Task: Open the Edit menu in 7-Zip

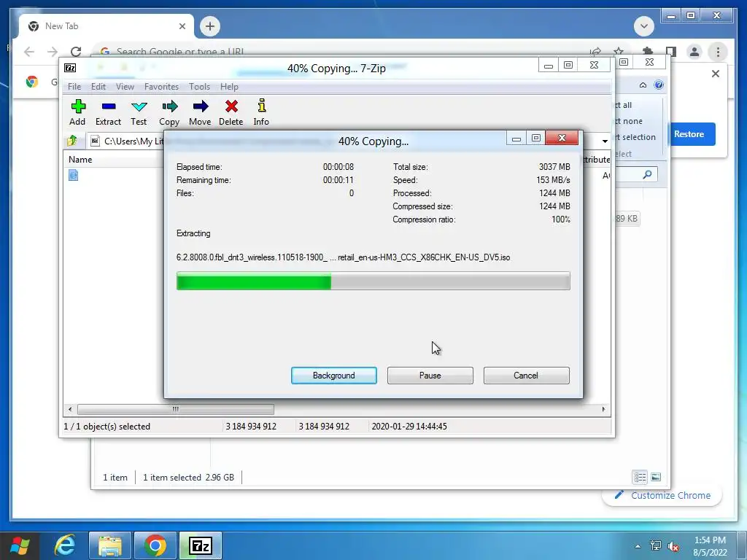Action: 98,87
